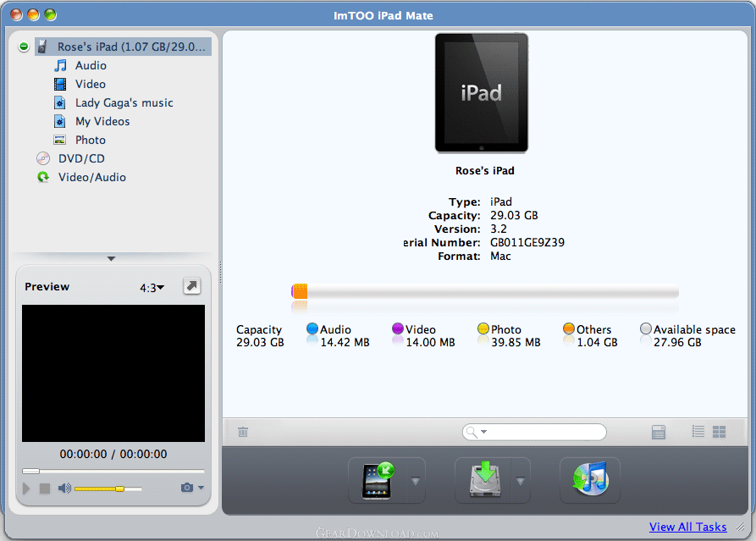Open the My Videos playlist

102,122
